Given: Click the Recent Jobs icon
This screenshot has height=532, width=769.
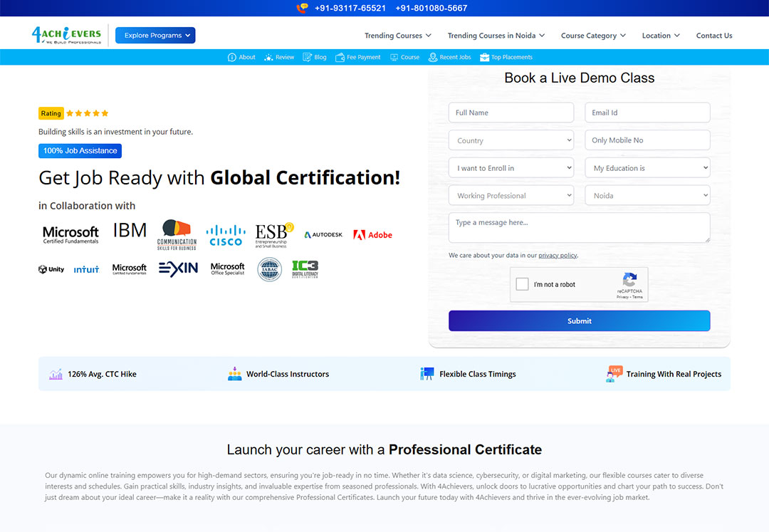Looking at the screenshot, I should pyautogui.click(x=434, y=57).
